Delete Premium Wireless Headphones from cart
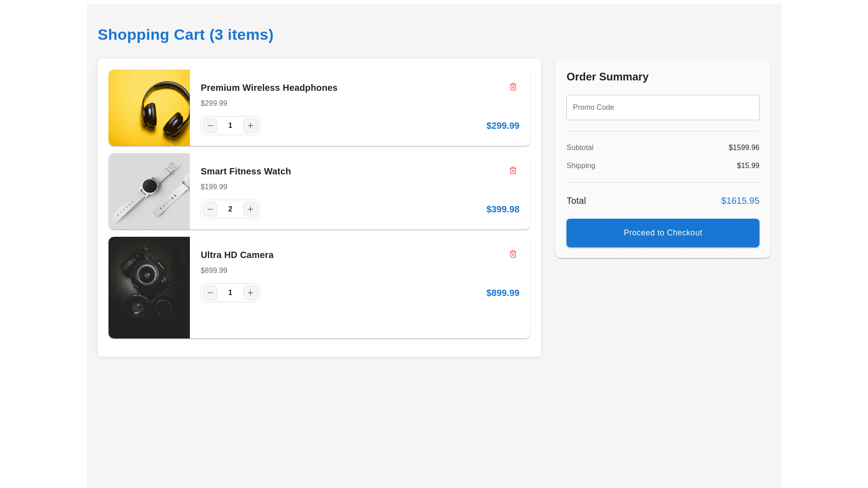This screenshot has height=488, width=868. 513,87
